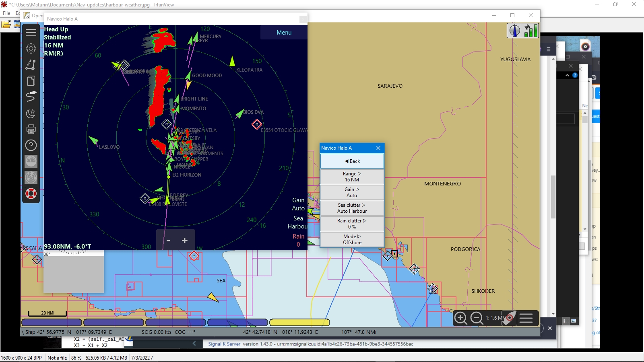Expand Sea clutter Auto Harbour options
The width and height of the screenshot is (644, 362).
coord(352,208)
